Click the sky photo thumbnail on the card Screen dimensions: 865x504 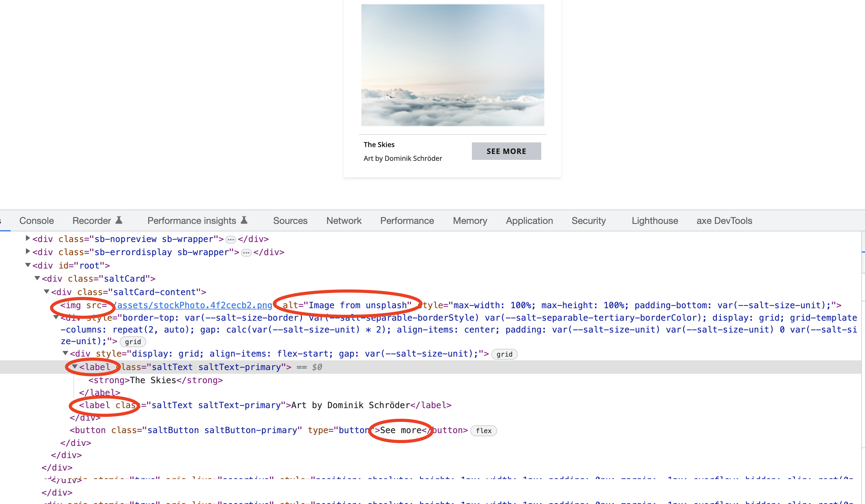point(452,65)
